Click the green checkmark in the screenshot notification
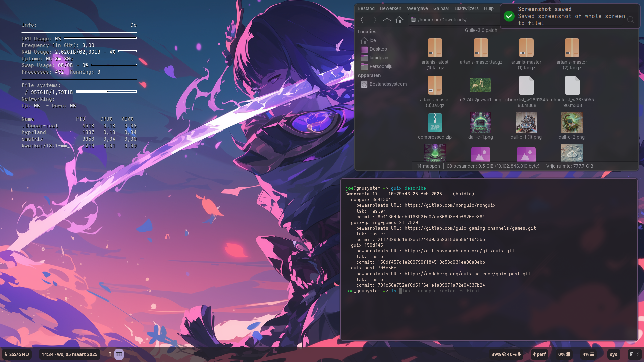Viewport: 644px width, 362px height. pos(509,16)
